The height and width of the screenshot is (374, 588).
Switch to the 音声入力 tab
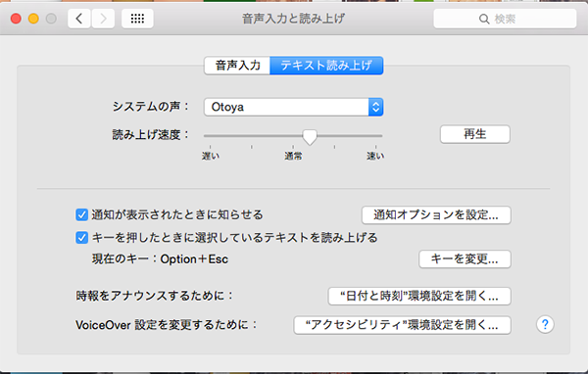[x=237, y=66]
